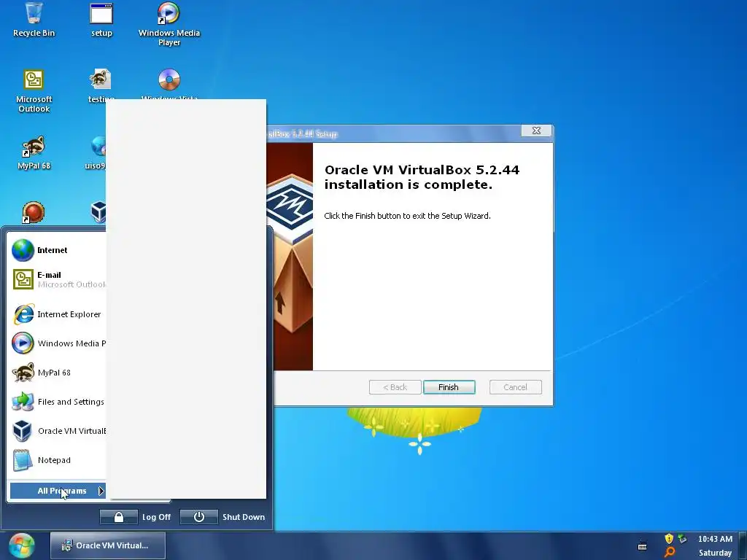Switch to Oracle VM Virtual... taskbar button

[x=108, y=545]
